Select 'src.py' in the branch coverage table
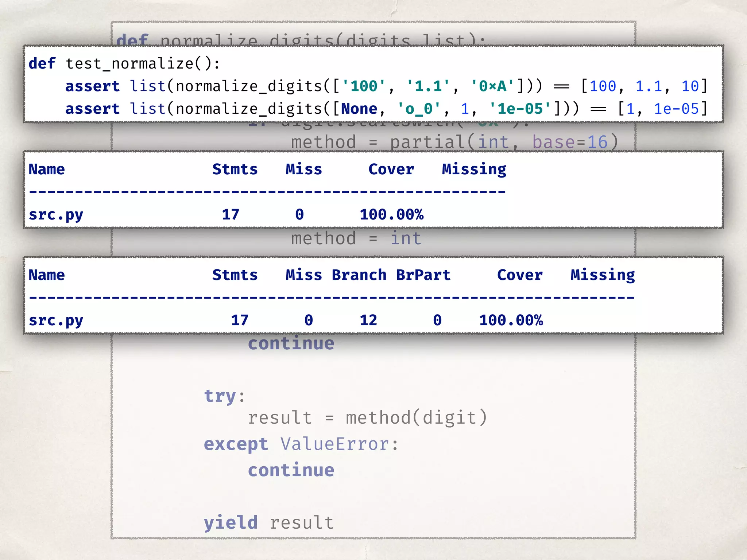This screenshot has width=747, height=560. point(56,320)
